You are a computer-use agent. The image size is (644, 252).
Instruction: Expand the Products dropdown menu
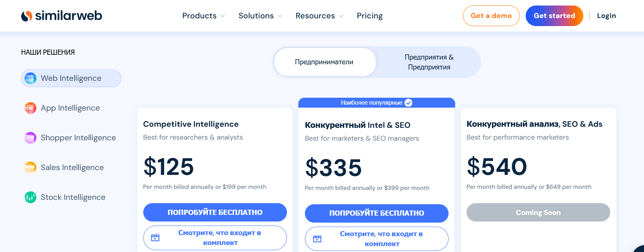coord(203,16)
